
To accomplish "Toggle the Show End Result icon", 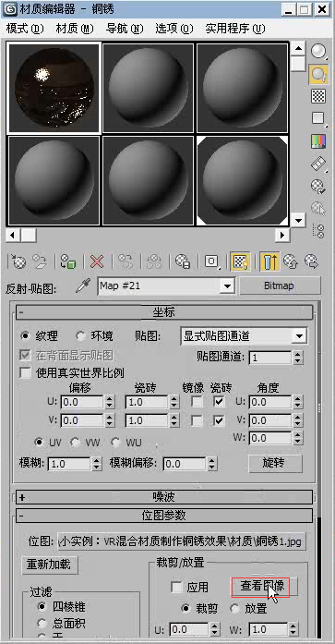I will coord(269,261).
